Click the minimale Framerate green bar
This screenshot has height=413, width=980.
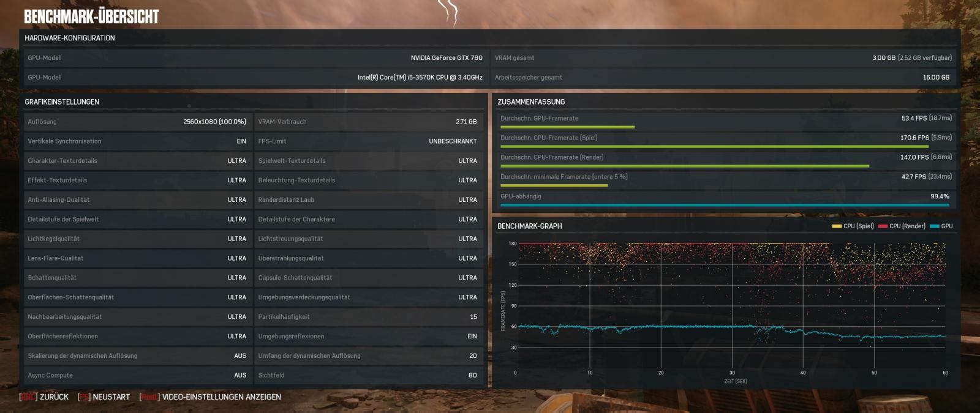point(554,186)
